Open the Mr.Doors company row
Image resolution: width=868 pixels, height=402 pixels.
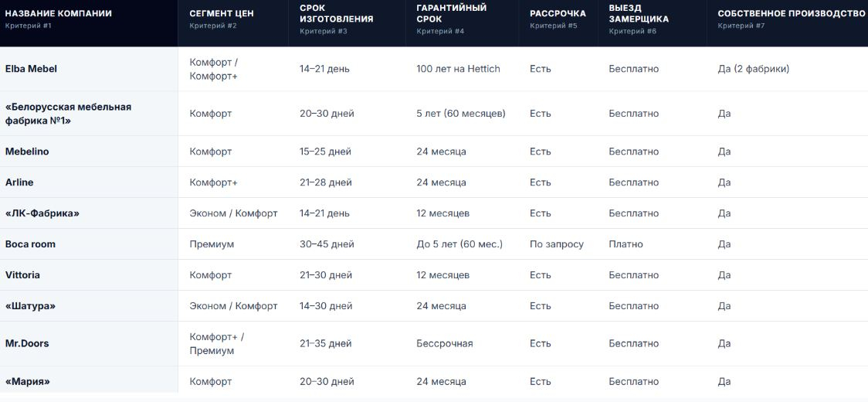434,344
